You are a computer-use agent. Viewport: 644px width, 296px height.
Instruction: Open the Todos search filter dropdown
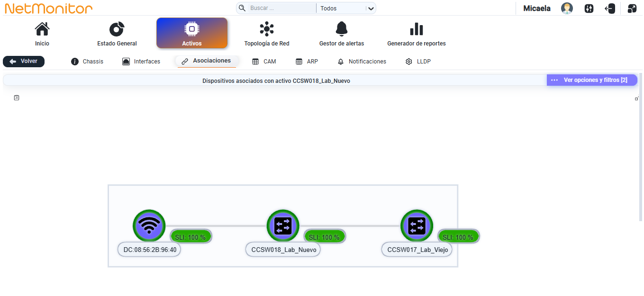346,8
